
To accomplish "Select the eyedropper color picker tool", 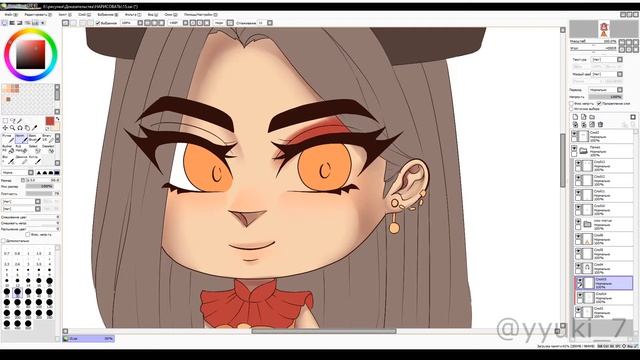I will 35,128.
